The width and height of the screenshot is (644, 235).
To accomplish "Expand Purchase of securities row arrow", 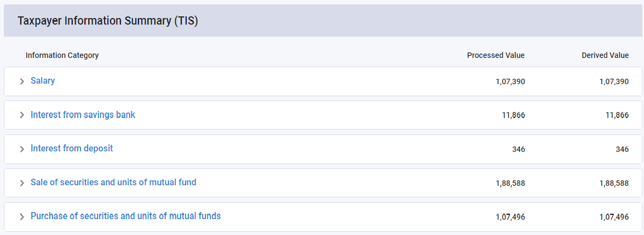I will 22,217.
